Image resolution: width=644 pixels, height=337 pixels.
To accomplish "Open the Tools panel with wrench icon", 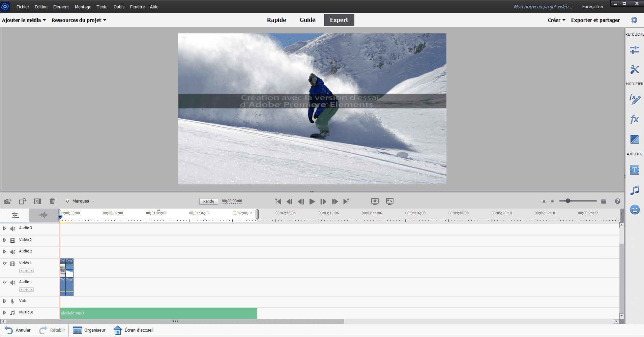I will pos(634,69).
